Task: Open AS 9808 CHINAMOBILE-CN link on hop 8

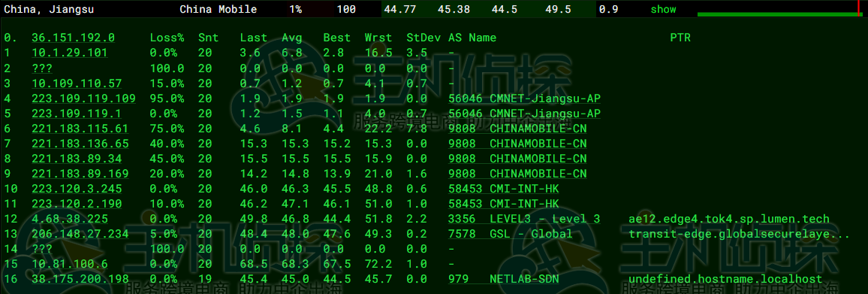Action: point(517,158)
